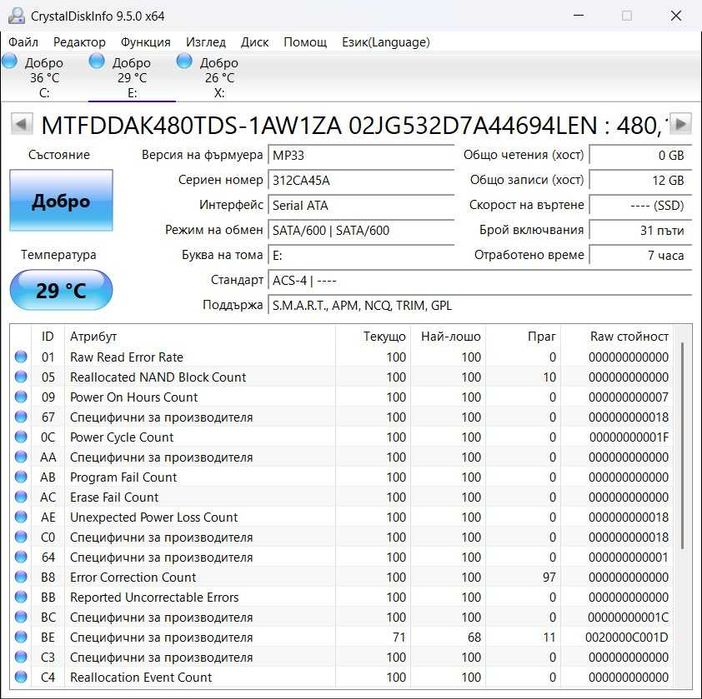Click status orb for Reallocation Event Count
Image resolution: width=702 pixels, height=699 pixels.
tap(21, 677)
